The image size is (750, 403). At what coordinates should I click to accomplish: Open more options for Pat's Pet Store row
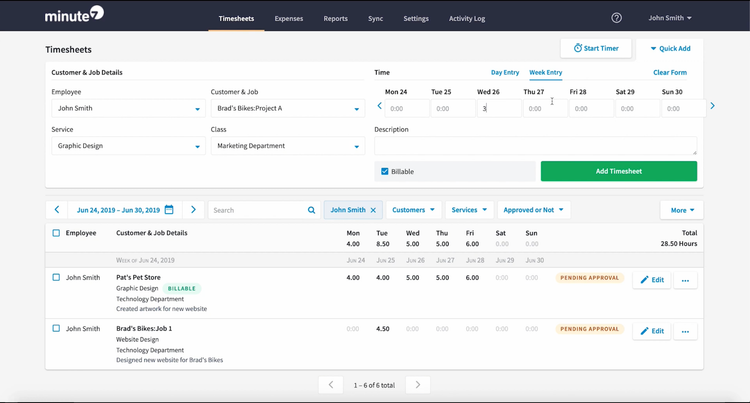click(x=685, y=280)
